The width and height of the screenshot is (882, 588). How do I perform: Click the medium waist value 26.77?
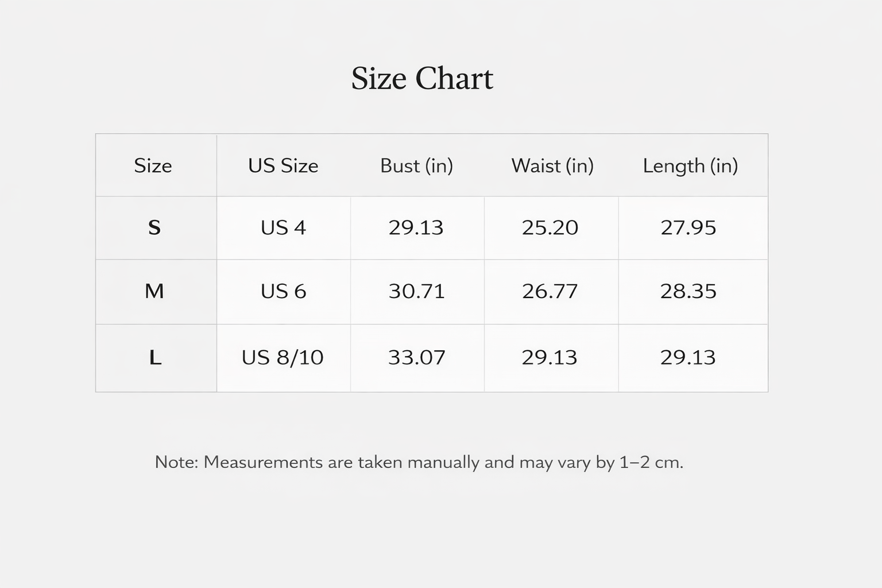pos(550,292)
